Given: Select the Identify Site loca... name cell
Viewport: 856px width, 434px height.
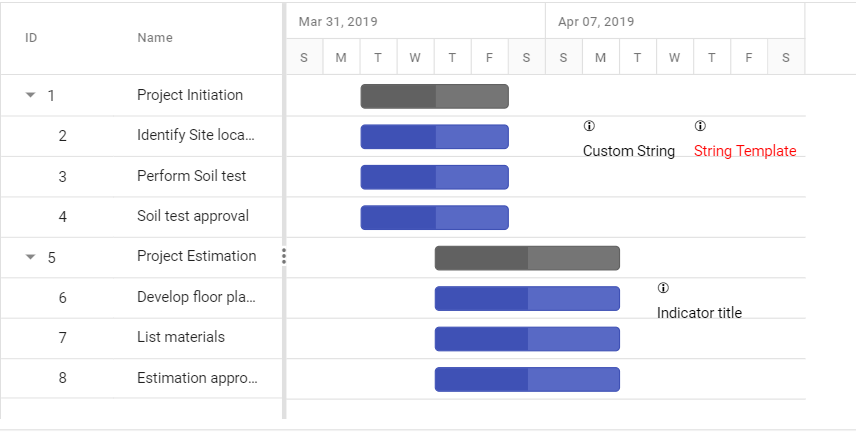Looking at the screenshot, I should (196, 135).
